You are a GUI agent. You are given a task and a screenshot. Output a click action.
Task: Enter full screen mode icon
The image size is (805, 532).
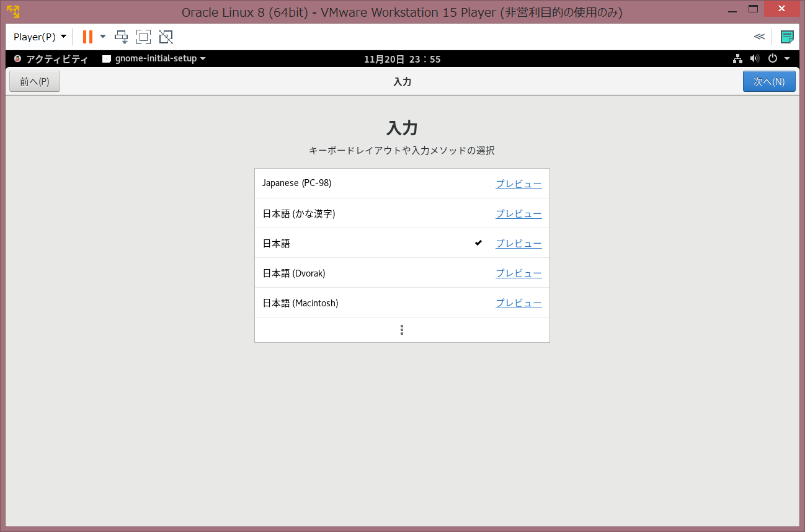point(143,37)
